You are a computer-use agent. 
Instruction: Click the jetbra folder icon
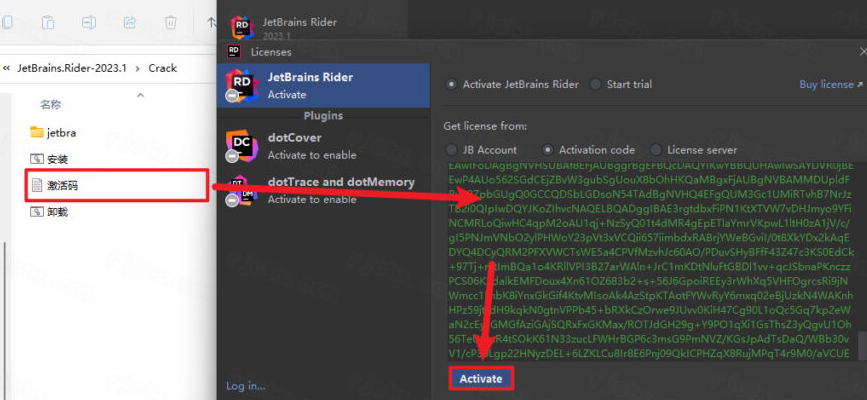pyautogui.click(x=36, y=132)
